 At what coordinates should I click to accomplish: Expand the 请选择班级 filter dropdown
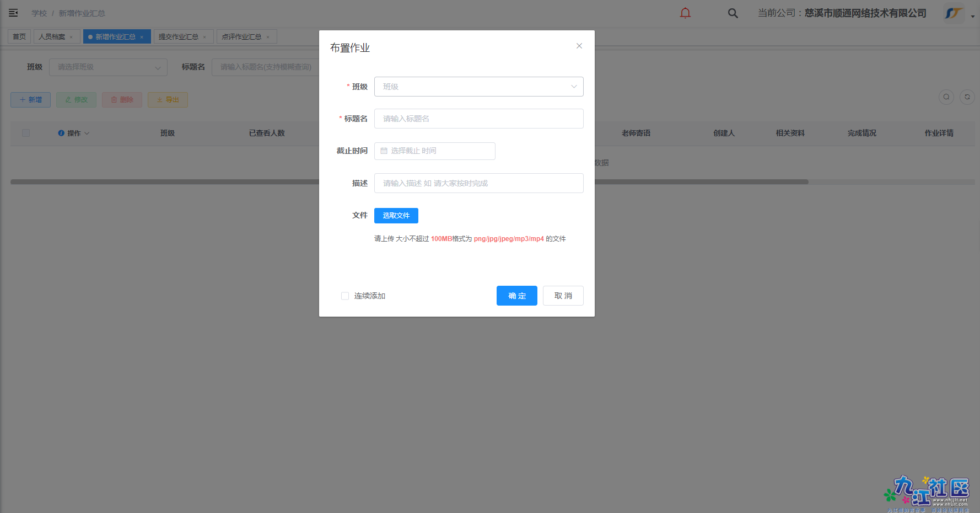coord(109,67)
